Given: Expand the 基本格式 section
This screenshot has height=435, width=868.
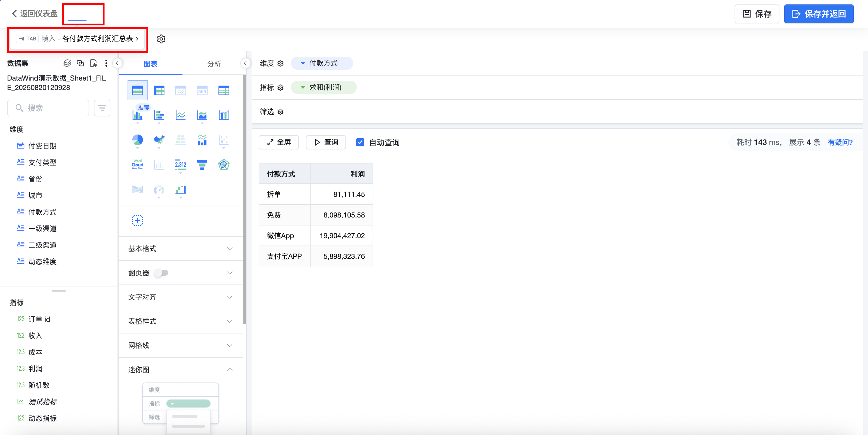Looking at the screenshot, I should click(x=180, y=248).
